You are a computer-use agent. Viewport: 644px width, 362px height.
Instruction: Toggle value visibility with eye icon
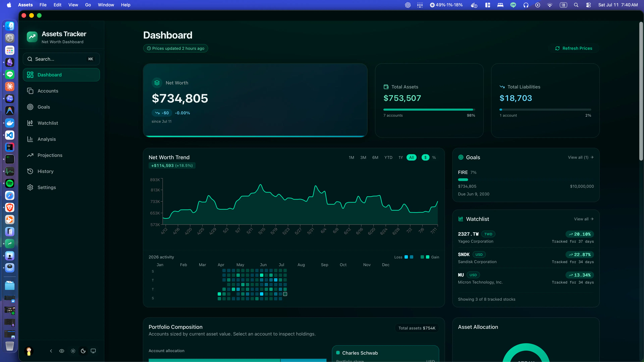[62, 351]
